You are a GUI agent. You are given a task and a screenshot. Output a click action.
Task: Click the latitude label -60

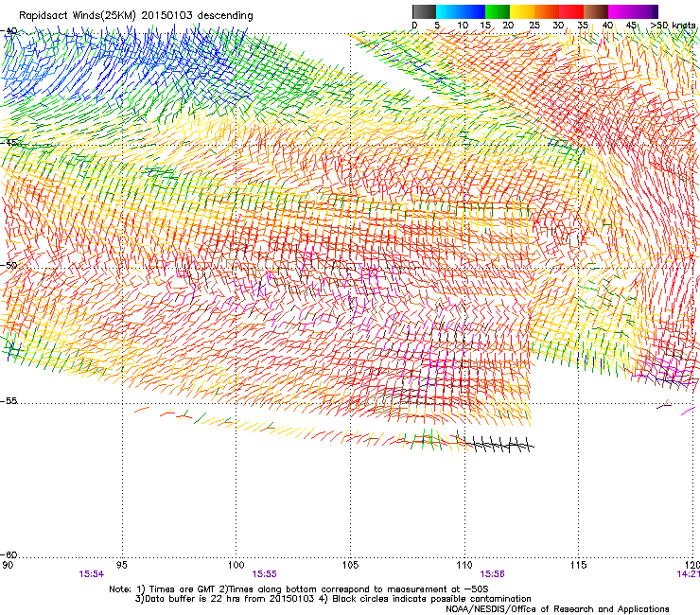[x=9, y=554]
